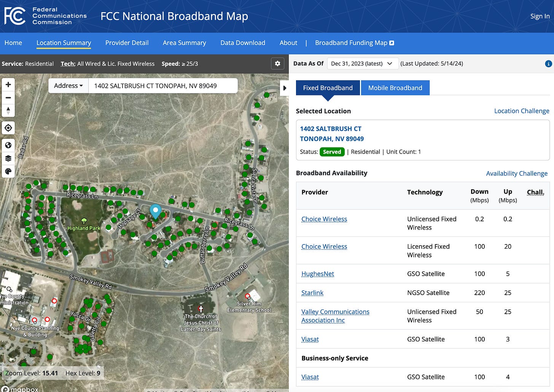
Task: Click the NGSO Satellite technology cell
Action: pos(428,293)
